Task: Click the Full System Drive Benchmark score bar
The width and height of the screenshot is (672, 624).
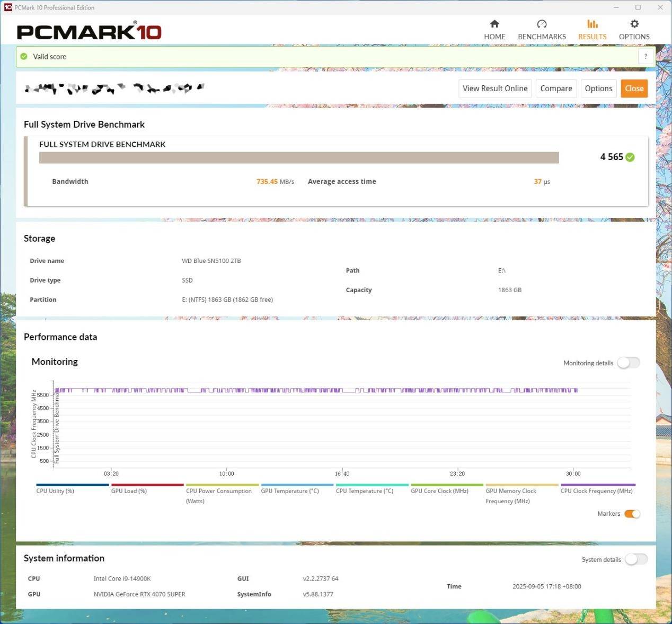Action: click(299, 158)
